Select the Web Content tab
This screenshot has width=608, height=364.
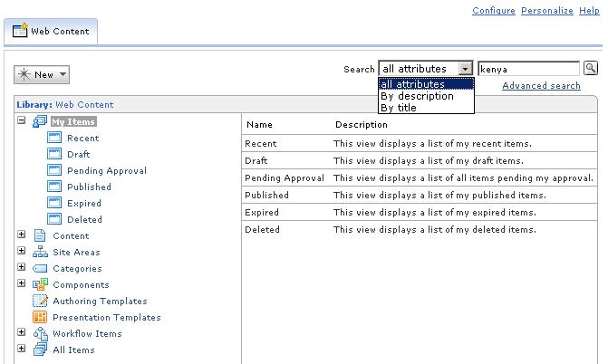pyautogui.click(x=51, y=32)
